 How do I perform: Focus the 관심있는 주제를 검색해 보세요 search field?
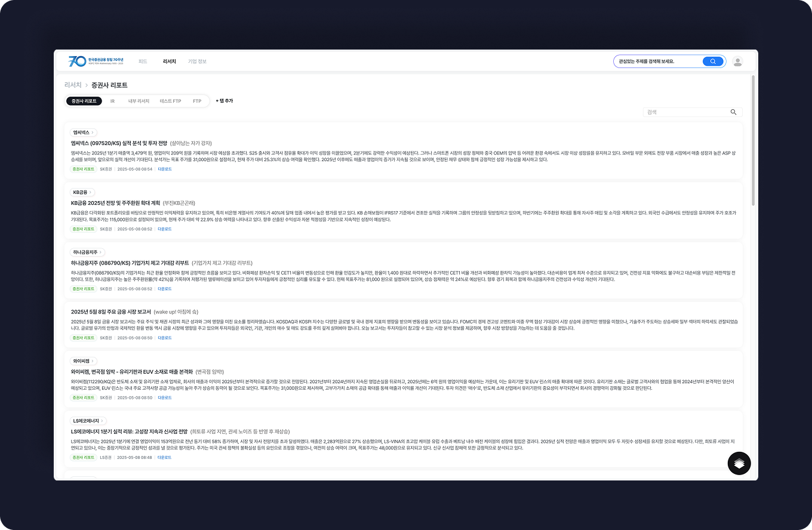657,61
